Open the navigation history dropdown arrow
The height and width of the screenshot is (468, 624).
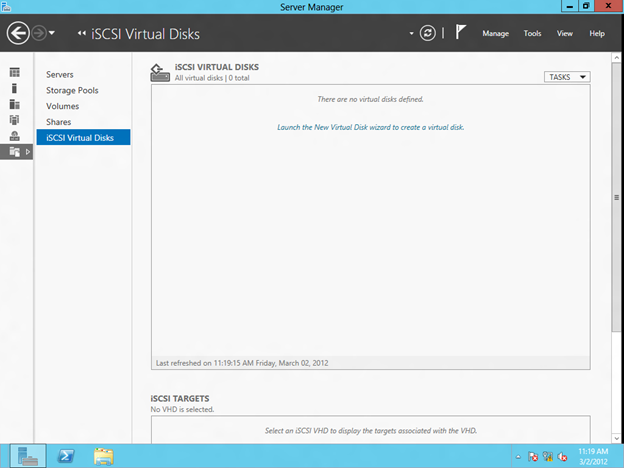coord(64,34)
